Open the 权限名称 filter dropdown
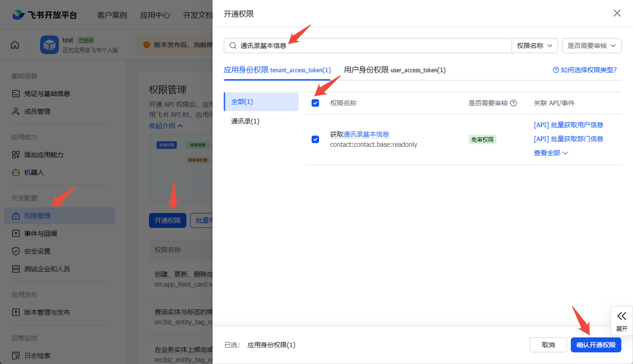This screenshot has width=633, height=364. coord(535,45)
